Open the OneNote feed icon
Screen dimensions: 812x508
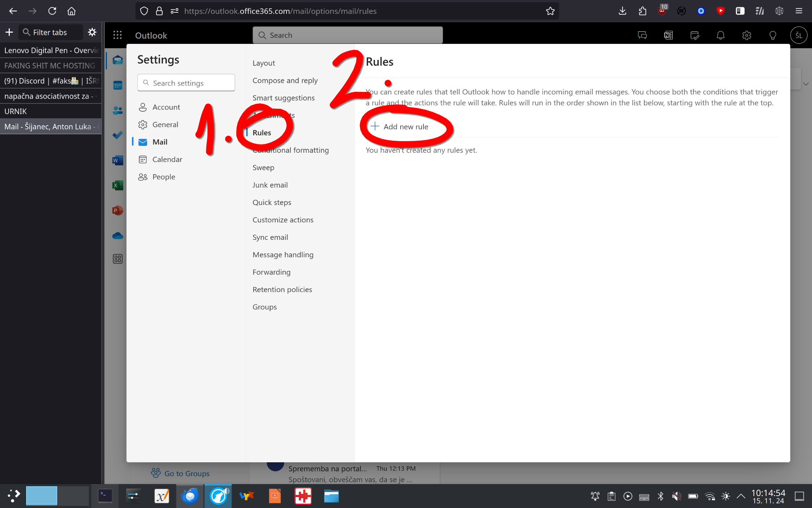(668, 35)
